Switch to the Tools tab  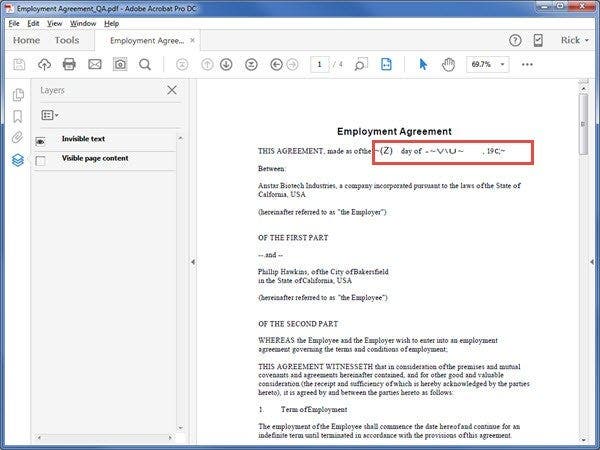coord(67,41)
